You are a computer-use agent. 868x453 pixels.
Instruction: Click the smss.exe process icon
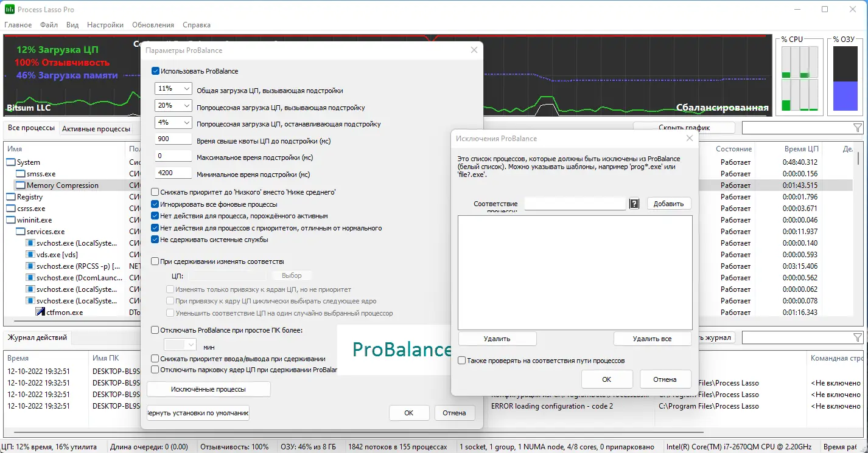coord(21,174)
